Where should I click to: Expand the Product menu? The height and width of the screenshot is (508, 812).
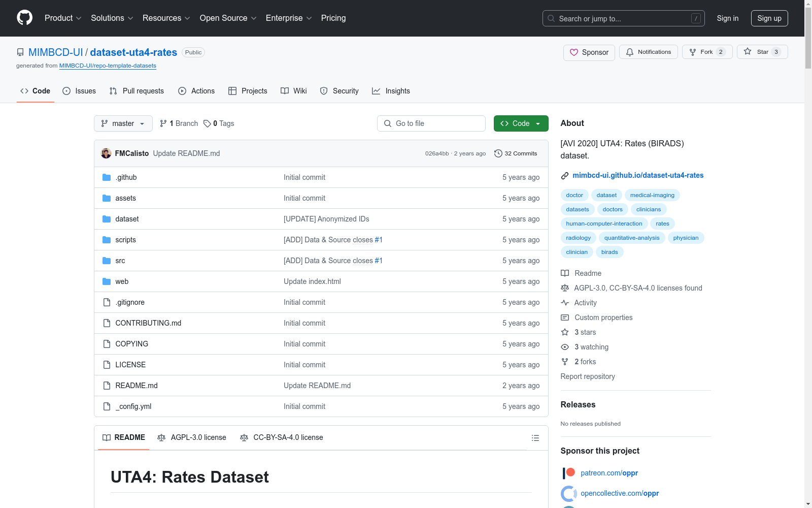click(x=63, y=18)
